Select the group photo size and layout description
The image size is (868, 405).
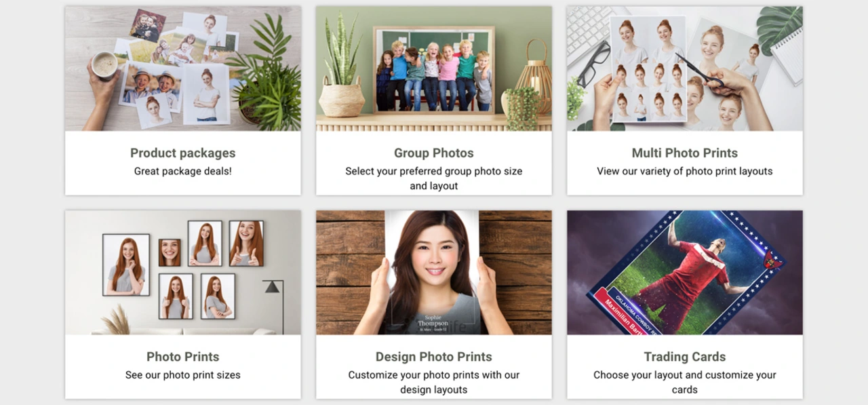[x=434, y=178]
